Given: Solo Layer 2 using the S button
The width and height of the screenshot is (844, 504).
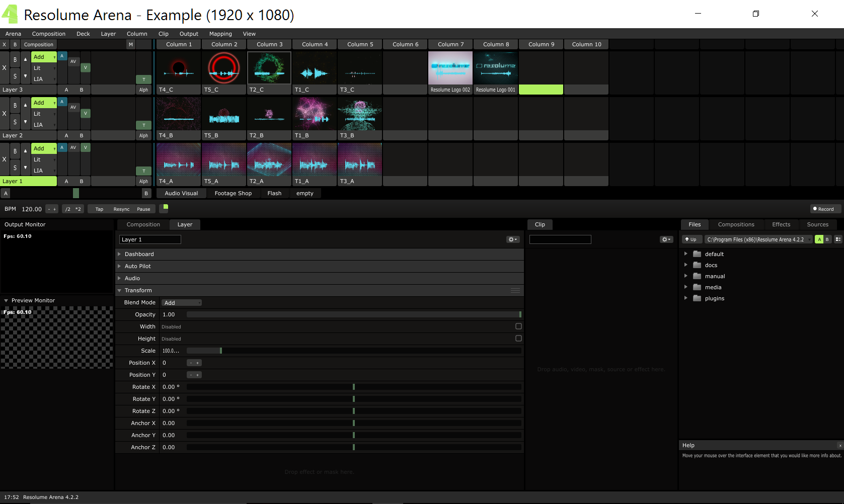Looking at the screenshot, I should coord(15,122).
